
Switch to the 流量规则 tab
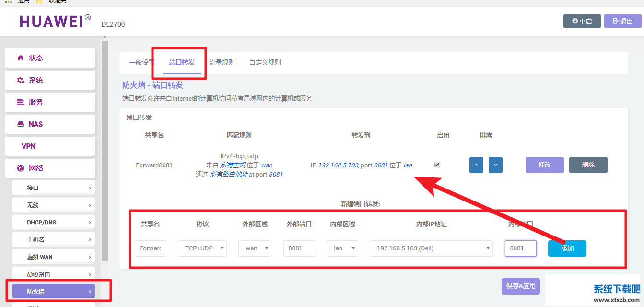point(222,63)
